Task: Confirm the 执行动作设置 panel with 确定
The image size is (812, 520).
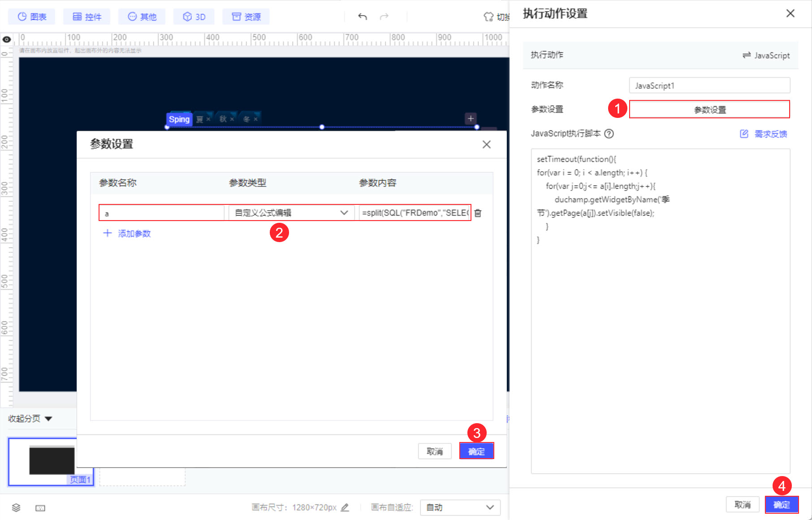Action: (782, 505)
